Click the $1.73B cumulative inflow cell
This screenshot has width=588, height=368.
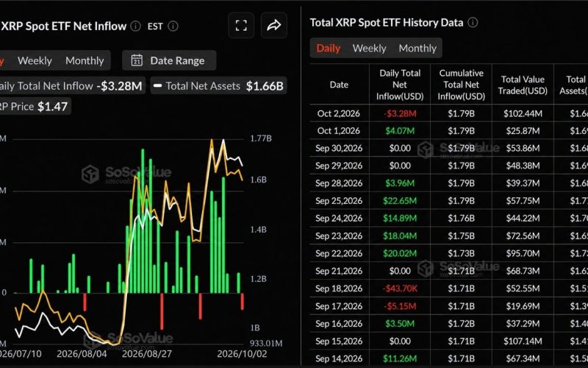[x=462, y=253]
